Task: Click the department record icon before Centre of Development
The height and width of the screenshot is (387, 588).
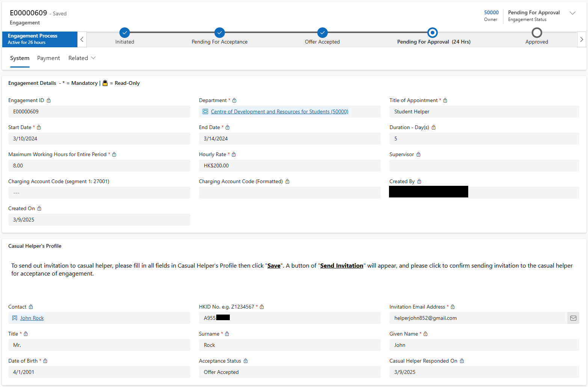Action: 205,111
